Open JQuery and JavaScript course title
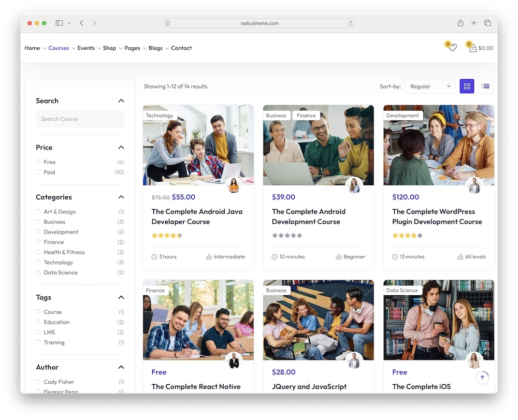Viewport: 518px width, 420px height. click(x=309, y=386)
